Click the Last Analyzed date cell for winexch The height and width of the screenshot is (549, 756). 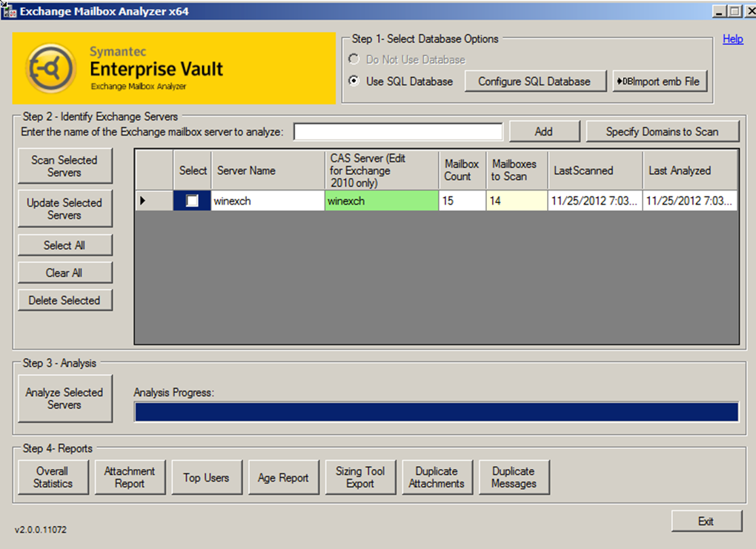click(690, 201)
